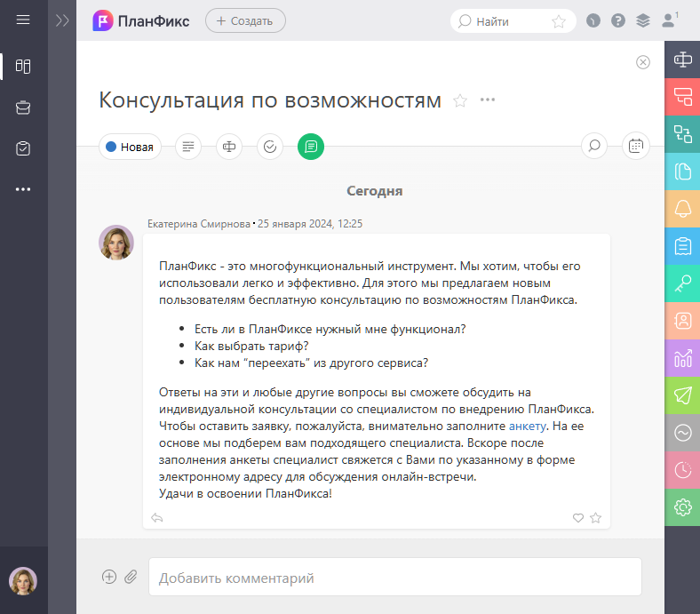Open the hamburger main menu

coord(23,20)
